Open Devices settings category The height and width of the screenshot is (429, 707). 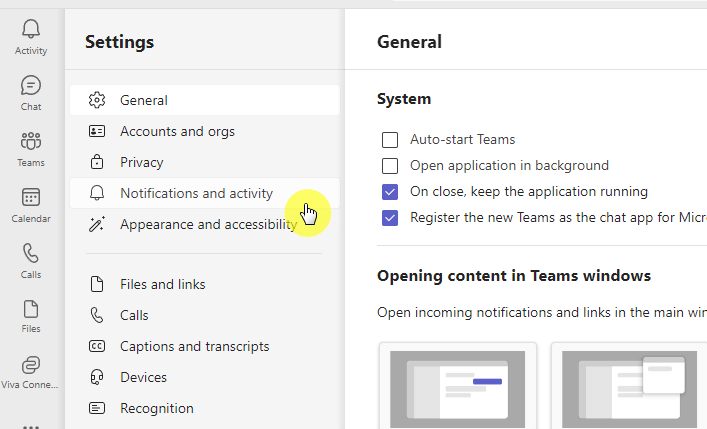click(x=205, y=377)
